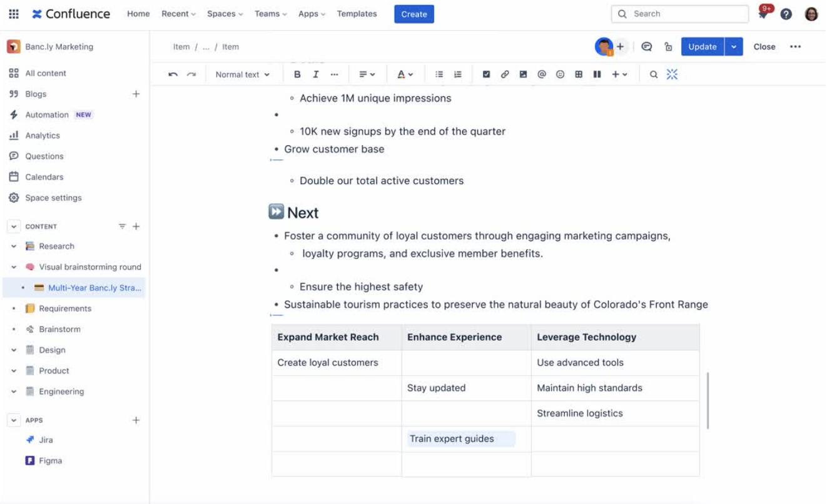Click the layouts columns icon
Viewport: 827px width, 504px height.
(x=597, y=74)
